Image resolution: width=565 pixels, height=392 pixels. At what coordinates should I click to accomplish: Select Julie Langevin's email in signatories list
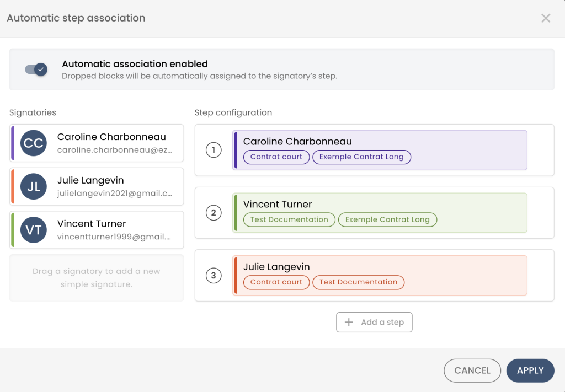pyautogui.click(x=115, y=194)
